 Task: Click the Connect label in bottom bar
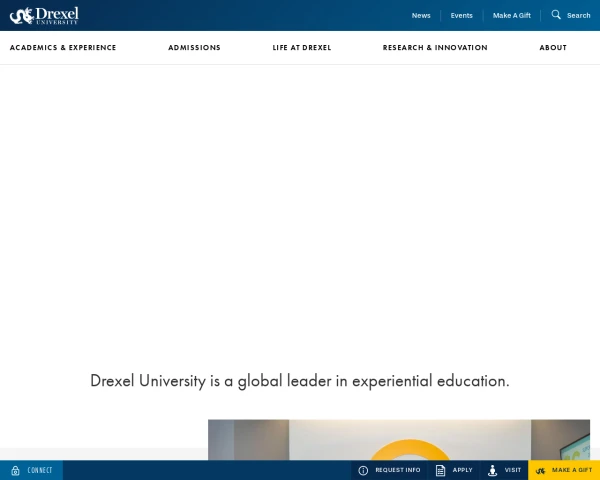[40, 470]
